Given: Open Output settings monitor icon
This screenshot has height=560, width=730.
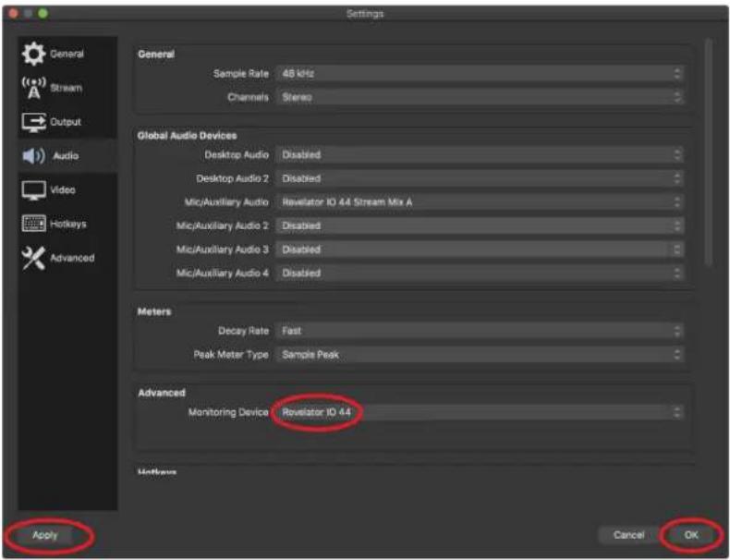Looking at the screenshot, I should (x=33, y=122).
